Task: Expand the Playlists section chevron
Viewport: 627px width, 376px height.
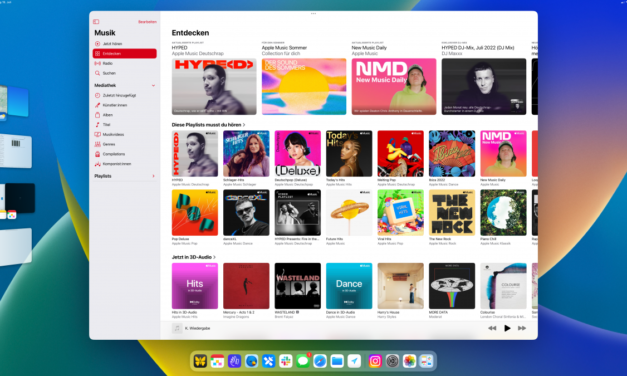Action: click(x=153, y=176)
